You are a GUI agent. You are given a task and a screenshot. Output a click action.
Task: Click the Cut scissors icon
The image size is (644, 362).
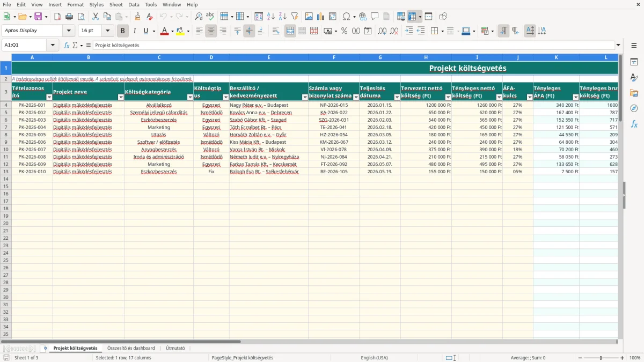tap(96, 17)
